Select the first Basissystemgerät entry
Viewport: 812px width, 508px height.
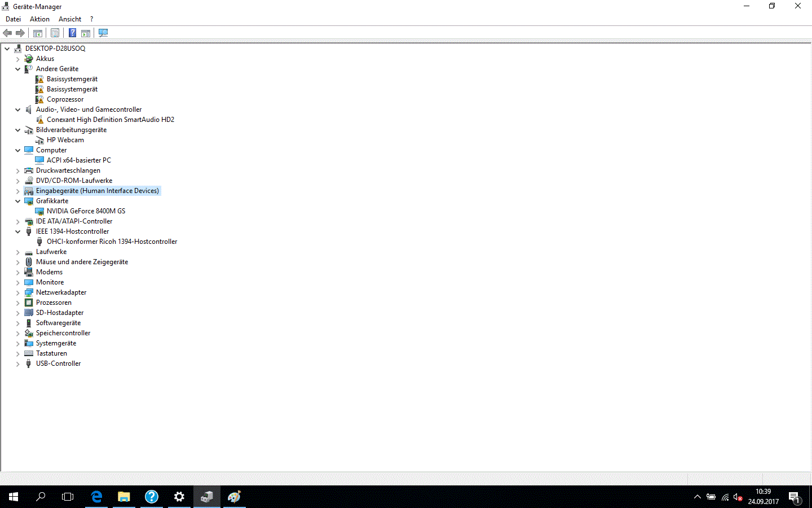click(x=72, y=79)
